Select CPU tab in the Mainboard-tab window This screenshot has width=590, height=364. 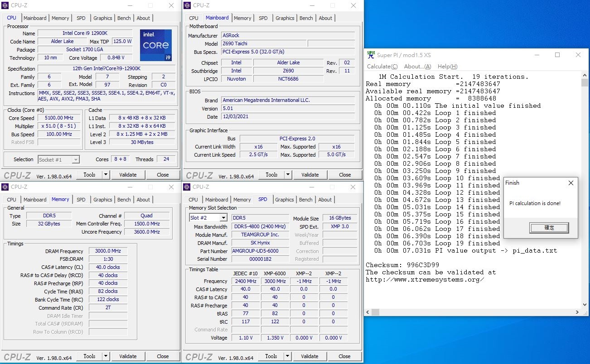[193, 18]
